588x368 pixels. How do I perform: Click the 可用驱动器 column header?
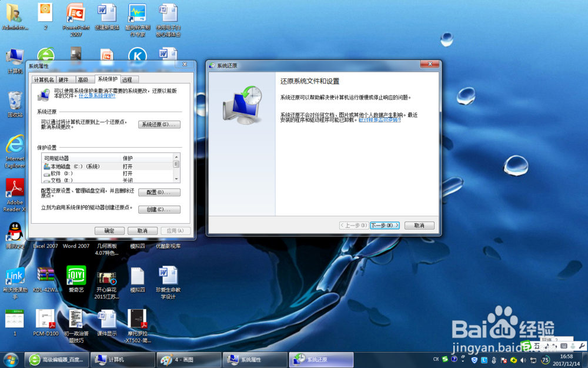tap(81, 158)
